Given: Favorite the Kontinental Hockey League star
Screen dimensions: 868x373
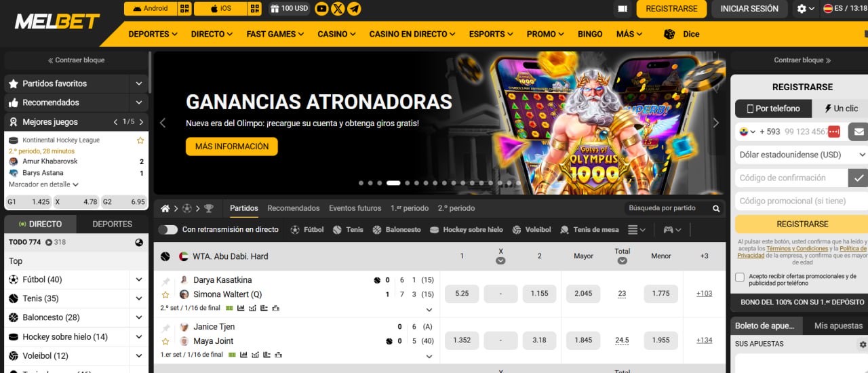Looking at the screenshot, I should pos(140,140).
